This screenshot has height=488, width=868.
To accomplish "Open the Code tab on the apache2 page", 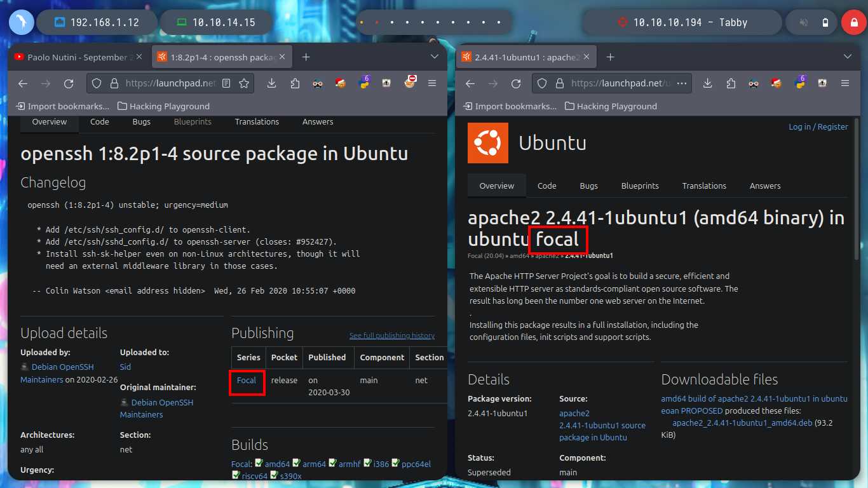I will (547, 186).
